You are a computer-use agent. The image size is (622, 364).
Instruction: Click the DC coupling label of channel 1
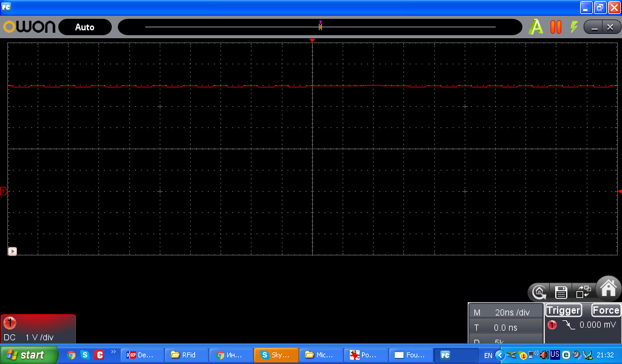pos(10,337)
